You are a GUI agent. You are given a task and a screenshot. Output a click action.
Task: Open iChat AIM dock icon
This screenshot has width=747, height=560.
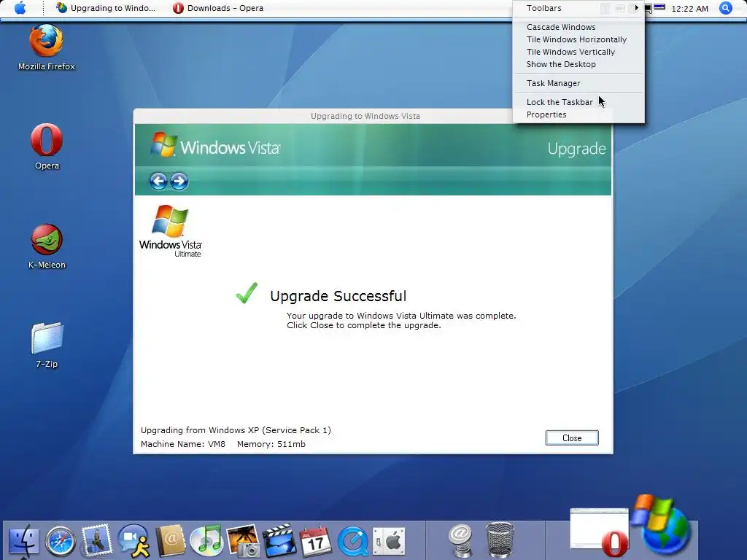click(x=134, y=541)
